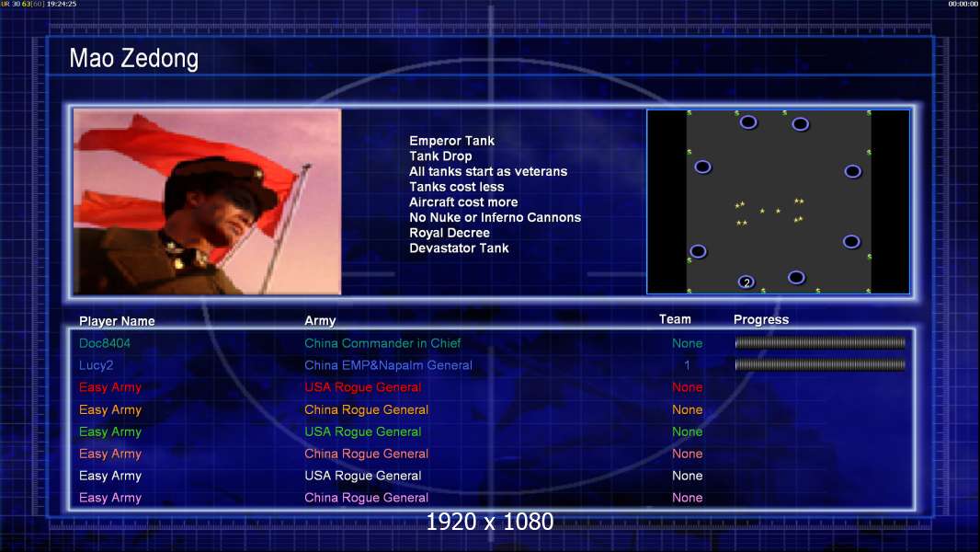This screenshot has width=980, height=552.
Task: Click the 'Army' column header
Action: point(320,321)
